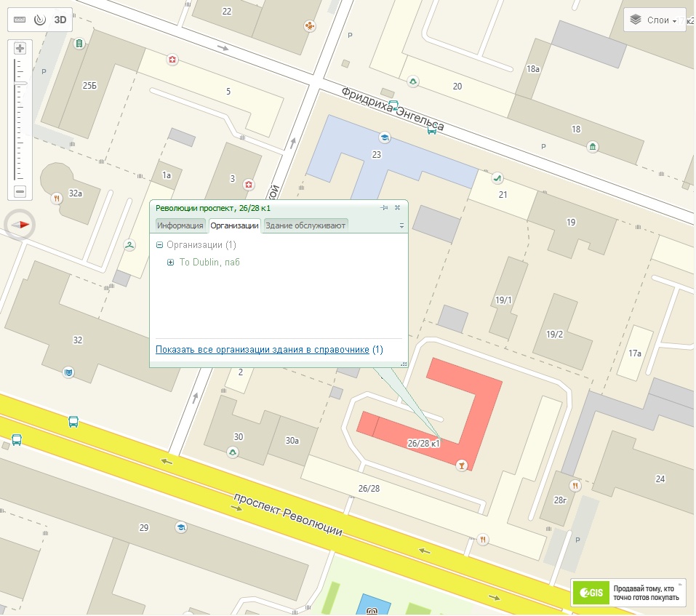Switch to the Информация tab

pyautogui.click(x=180, y=225)
